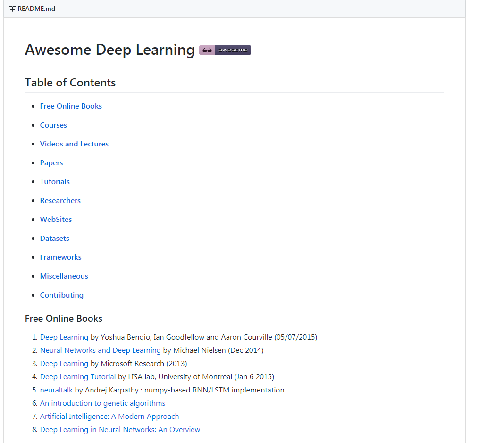Open Neural Networks and Deep Learning link

(x=101, y=350)
